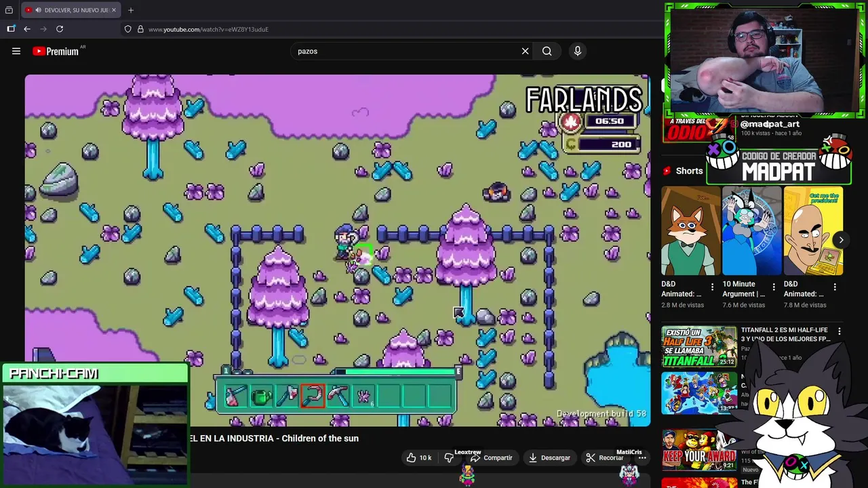Open options for 10 Minute Argument short
868x488 pixels.
tap(774, 287)
